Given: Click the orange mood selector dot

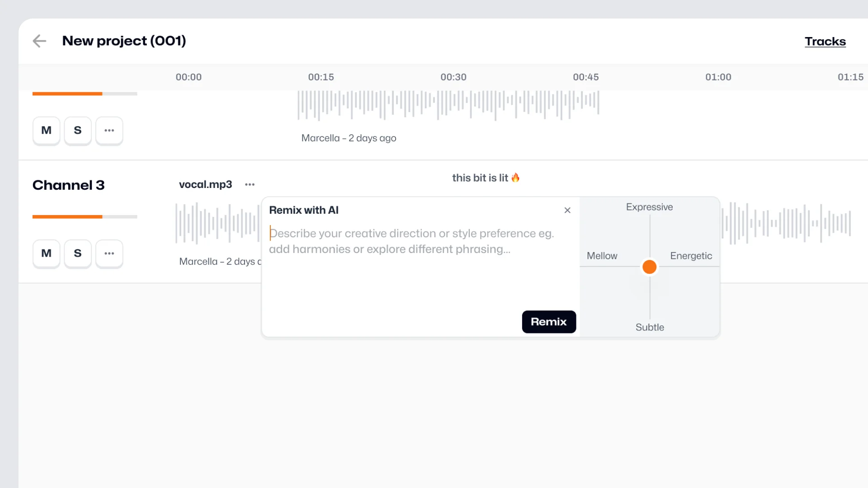Looking at the screenshot, I should click(649, 267).
